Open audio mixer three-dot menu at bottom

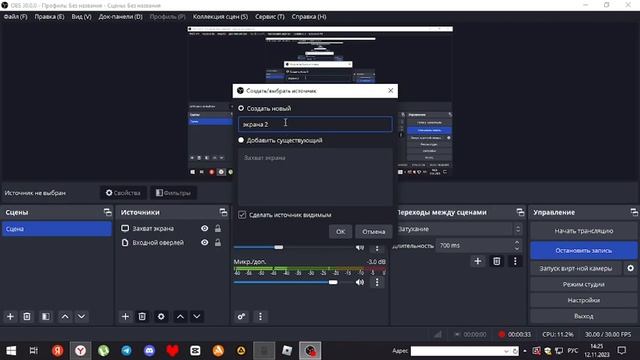(x=260, y=316)
